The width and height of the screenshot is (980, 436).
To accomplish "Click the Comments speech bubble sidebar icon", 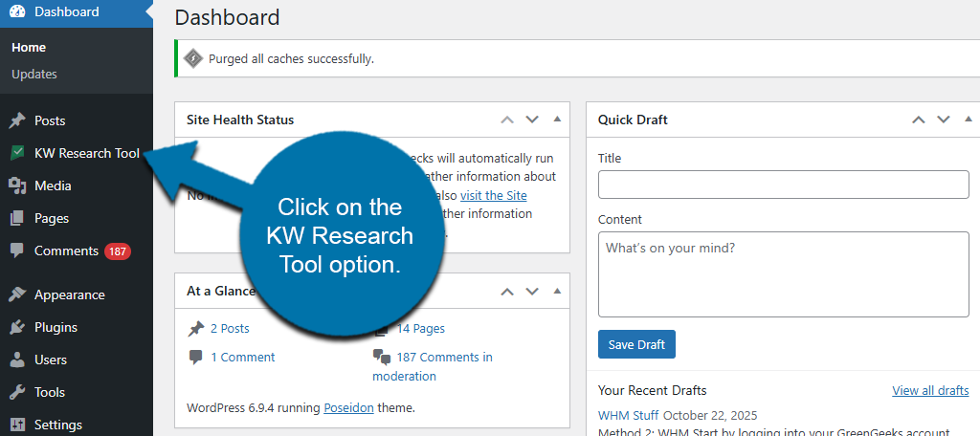I will pyautogui.click(x=17, y=251).
